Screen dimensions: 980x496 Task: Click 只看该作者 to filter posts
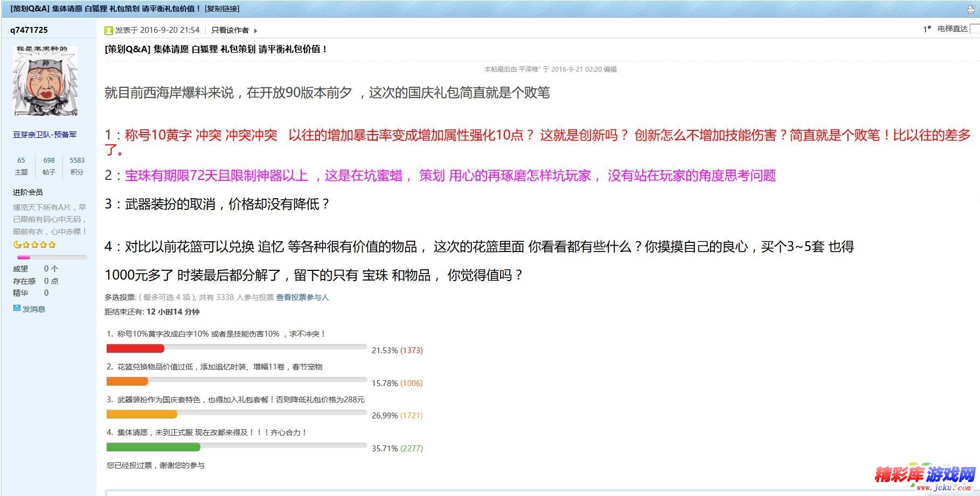pos(230,31)
